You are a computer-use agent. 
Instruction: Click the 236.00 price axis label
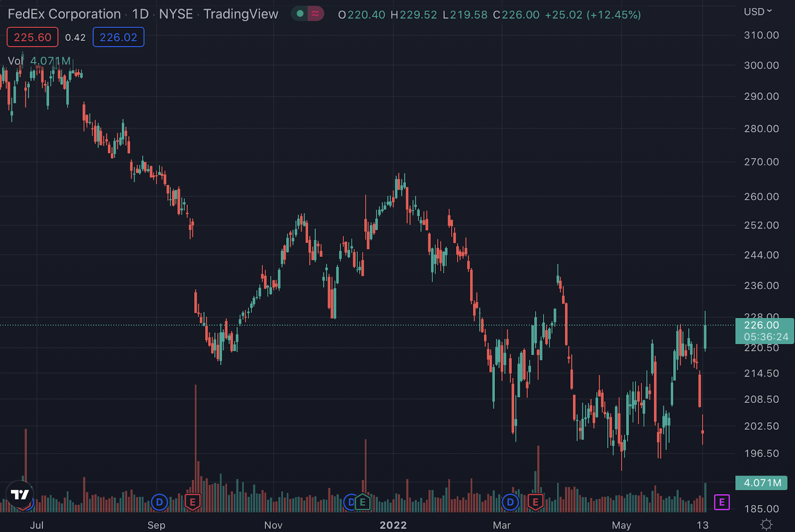[761, 286]
